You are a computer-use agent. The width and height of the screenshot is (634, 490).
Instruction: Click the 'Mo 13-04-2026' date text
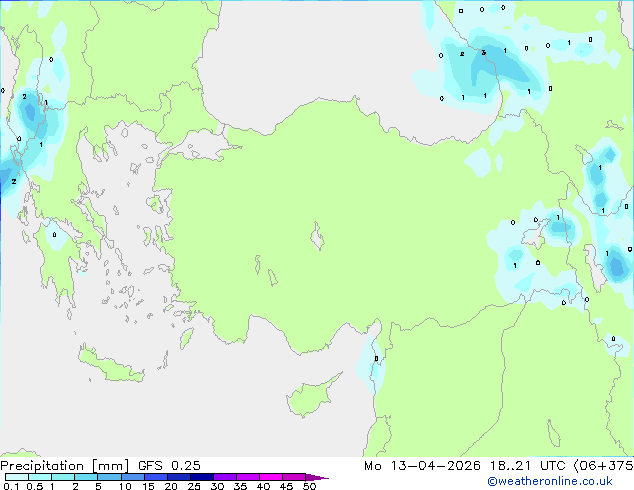pyautogui.click(x=422, y=466)
